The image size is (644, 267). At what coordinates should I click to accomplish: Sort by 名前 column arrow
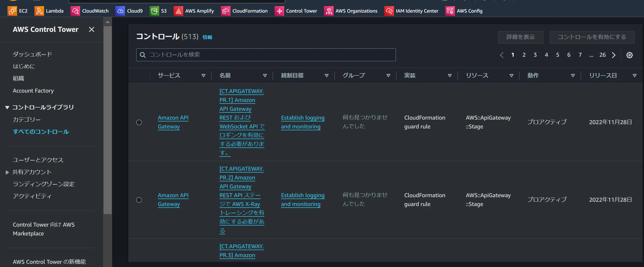pos(265,76)
